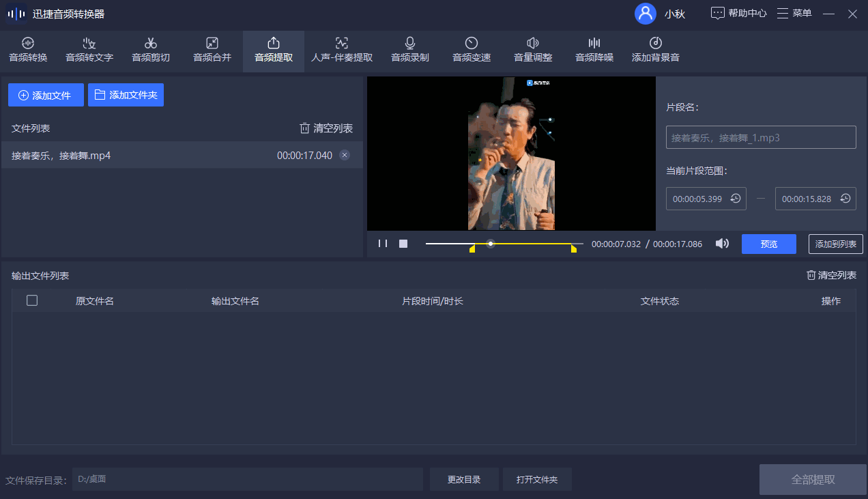Open the 音频剪切 audio cutting tool
This screenshot has width=868, height=499.
151,51
